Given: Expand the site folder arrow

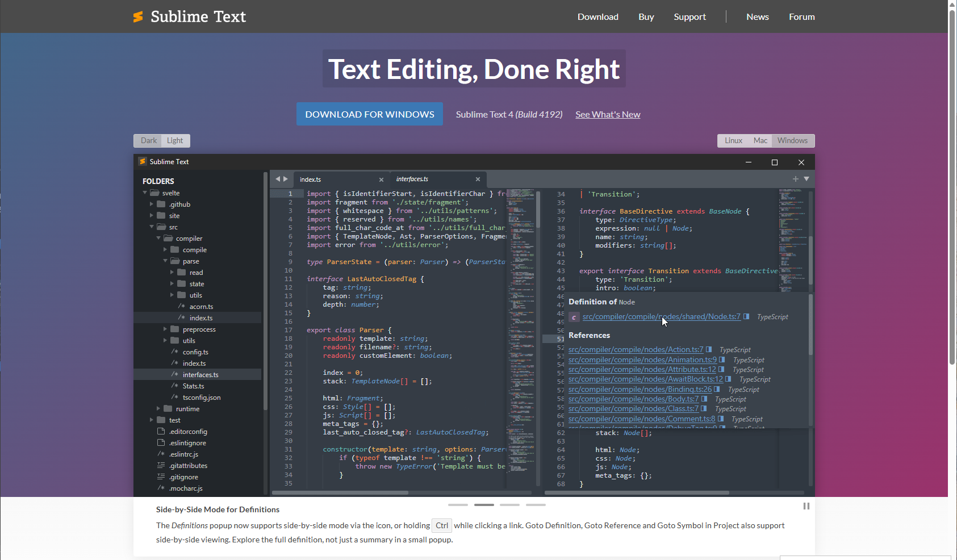Looking at the screenshot, I should point(152,216).
